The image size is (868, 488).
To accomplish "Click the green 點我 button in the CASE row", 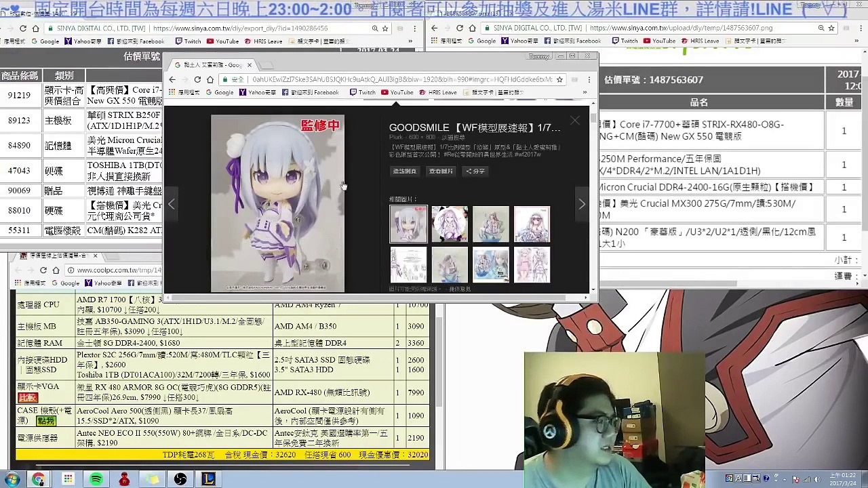I will 46,422.
